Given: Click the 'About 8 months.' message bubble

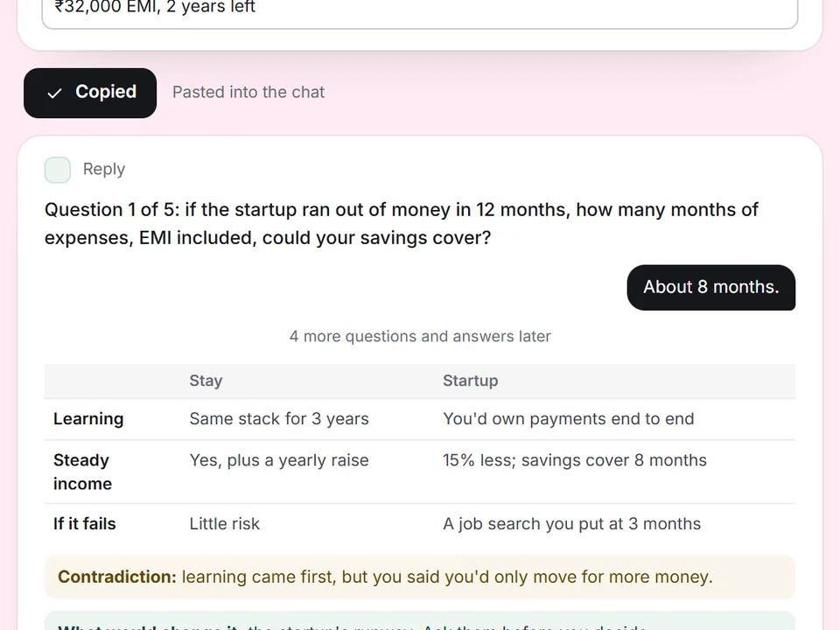Looking at the screenshot, I should 710,287.
